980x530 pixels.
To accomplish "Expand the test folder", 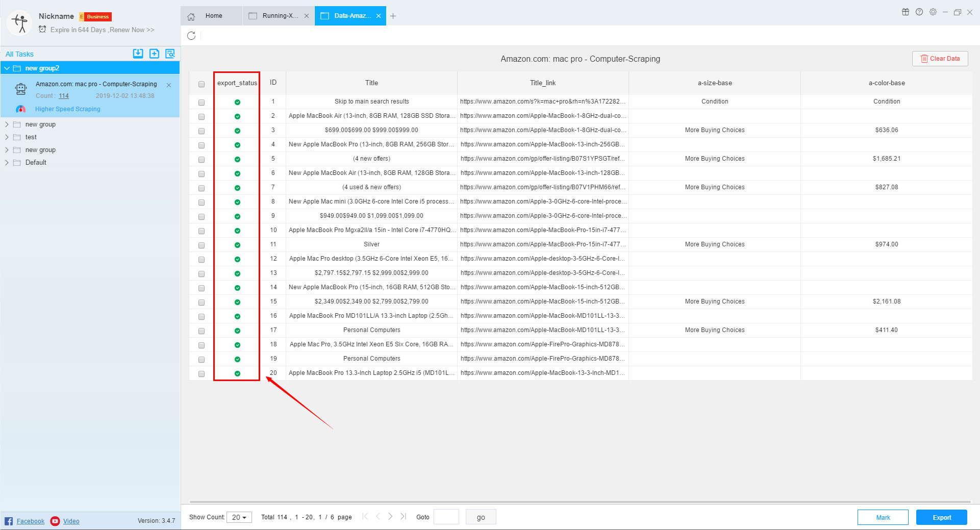I will point(7,137).
